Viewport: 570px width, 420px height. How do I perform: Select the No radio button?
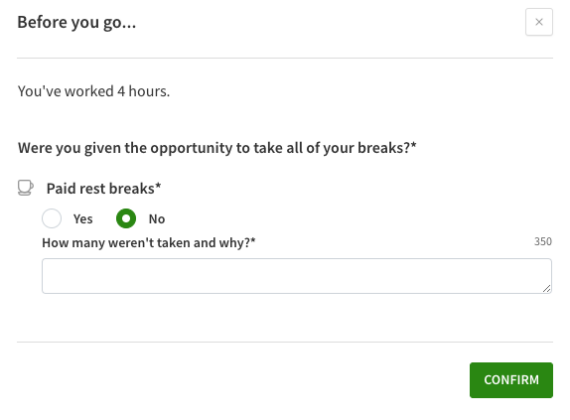126,218
